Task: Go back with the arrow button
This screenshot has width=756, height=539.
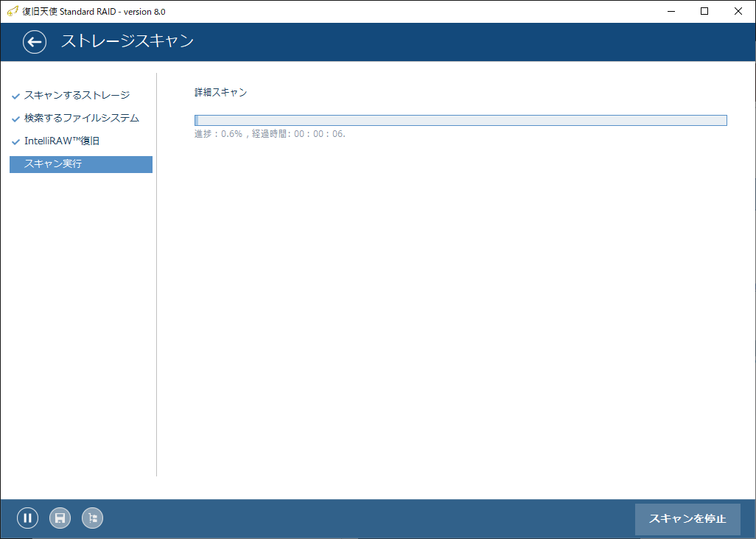Action: point(34,42)
